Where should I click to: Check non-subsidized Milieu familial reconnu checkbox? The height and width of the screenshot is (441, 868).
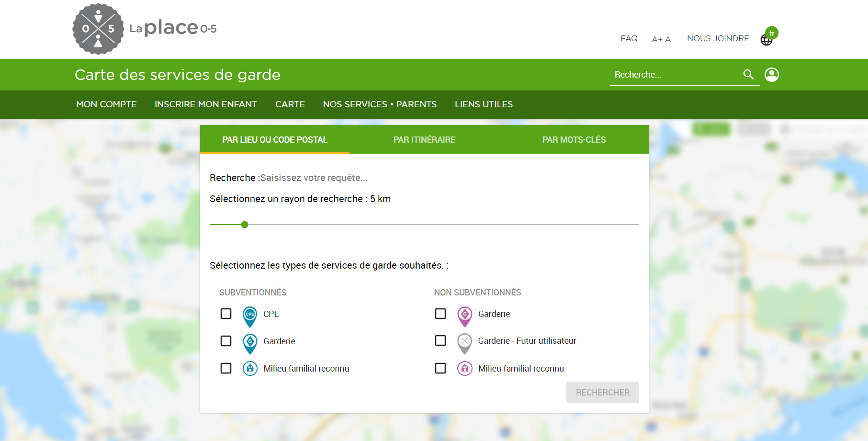(440, 368)
